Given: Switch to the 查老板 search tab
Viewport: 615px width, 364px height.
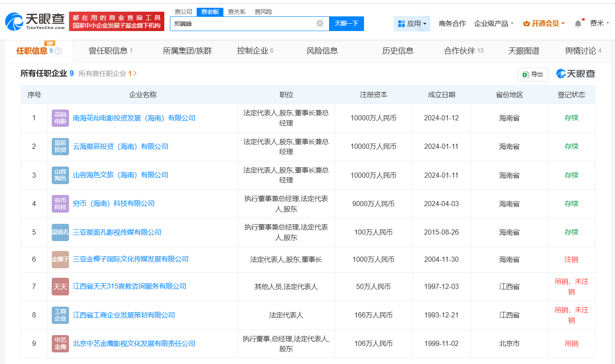Looking at the screenshot, I should tap(211, 12).
